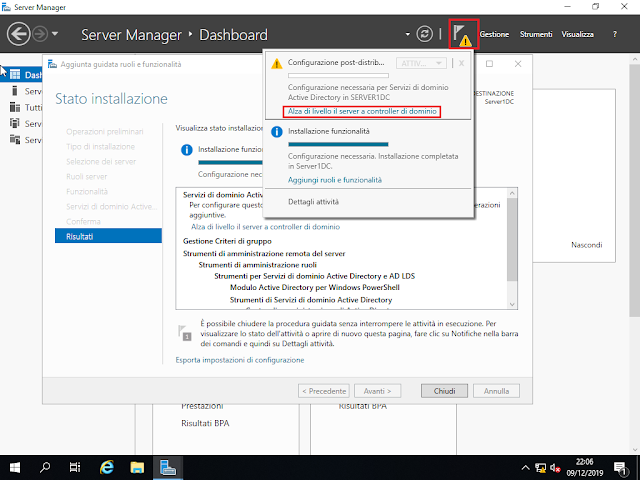
Task: Click scroll-up arrow of results list
Action: click(x=512, y=193)
